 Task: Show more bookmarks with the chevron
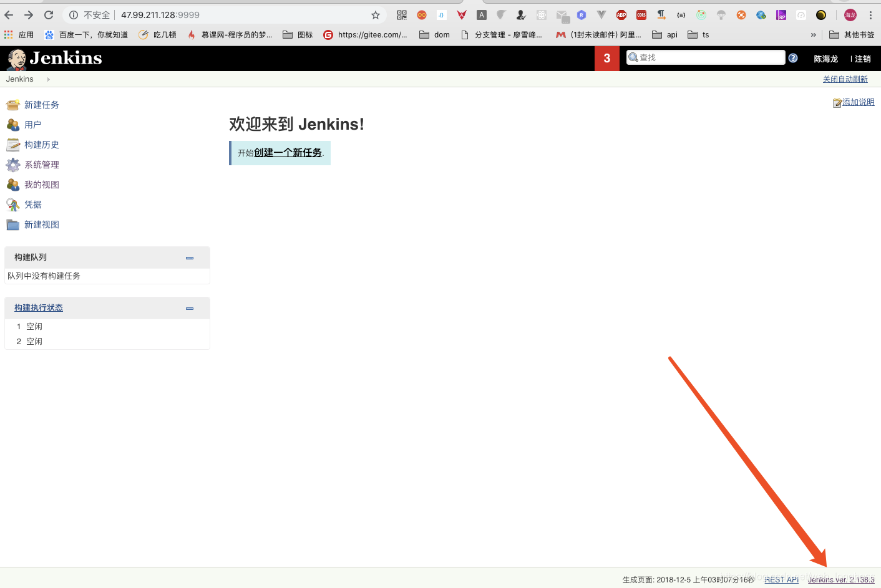(x=813, y=35)
